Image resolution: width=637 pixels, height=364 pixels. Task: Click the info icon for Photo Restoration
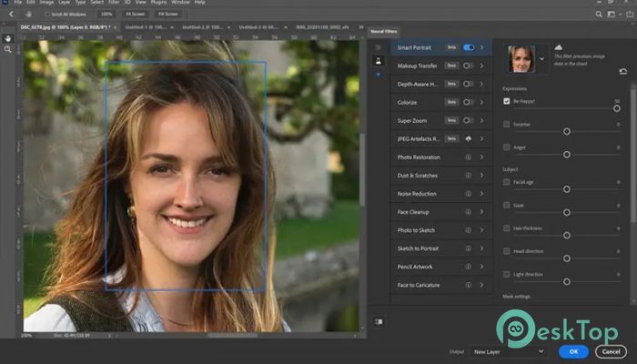pos(469,157)
